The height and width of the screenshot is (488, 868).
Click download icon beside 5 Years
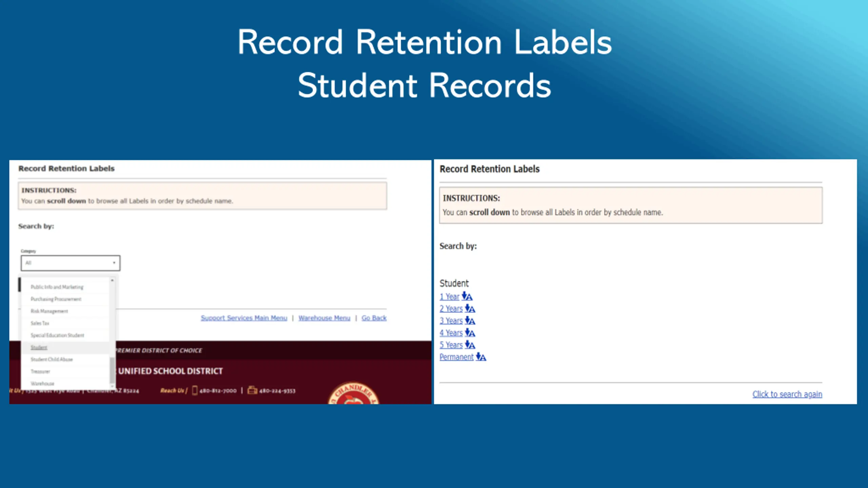tap(470, 345)
